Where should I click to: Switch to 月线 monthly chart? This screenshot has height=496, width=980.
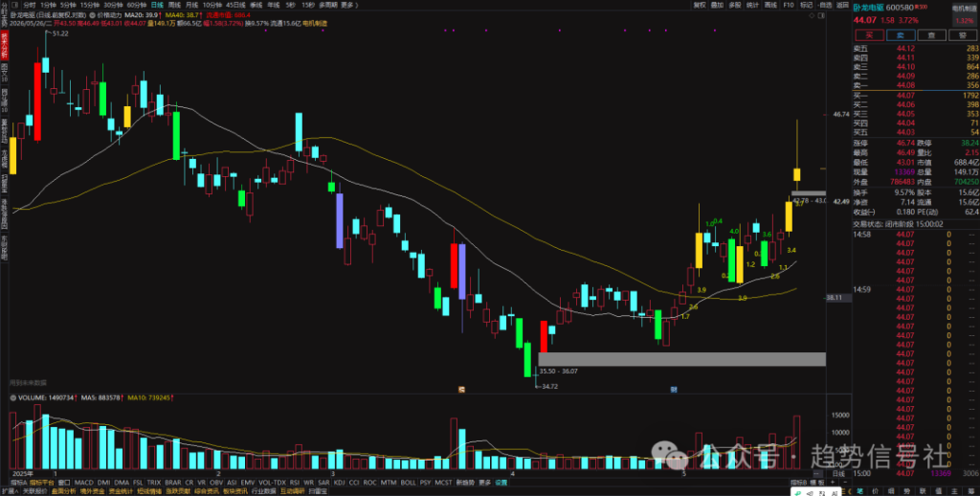coord(191,5)
